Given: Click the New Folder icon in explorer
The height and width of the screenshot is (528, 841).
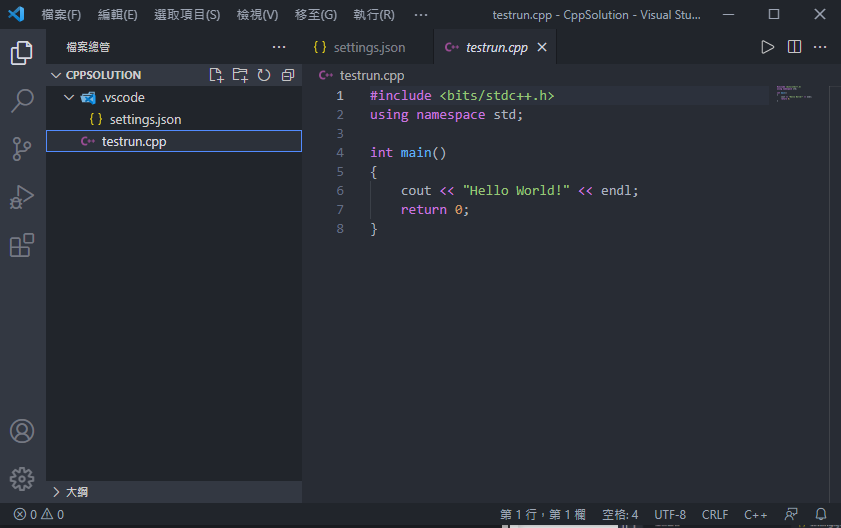Looking at the screenshot, I should tap(240, 75).
